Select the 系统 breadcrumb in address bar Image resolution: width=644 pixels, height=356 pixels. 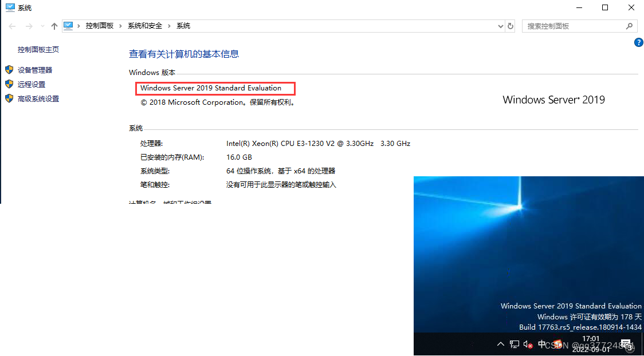tap(183, 26)
